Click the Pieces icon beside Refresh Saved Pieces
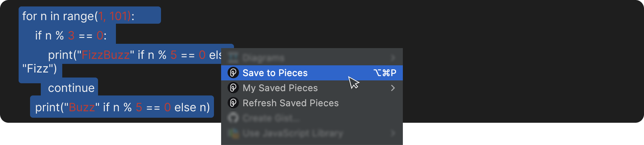Screen dimensions: 644x145 [x=233, y=103]
